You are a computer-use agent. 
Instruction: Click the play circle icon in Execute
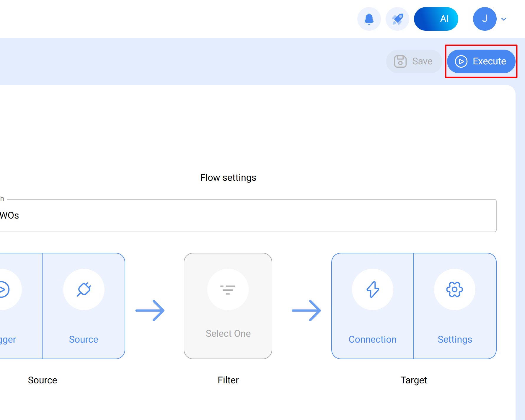coord(461,61)
